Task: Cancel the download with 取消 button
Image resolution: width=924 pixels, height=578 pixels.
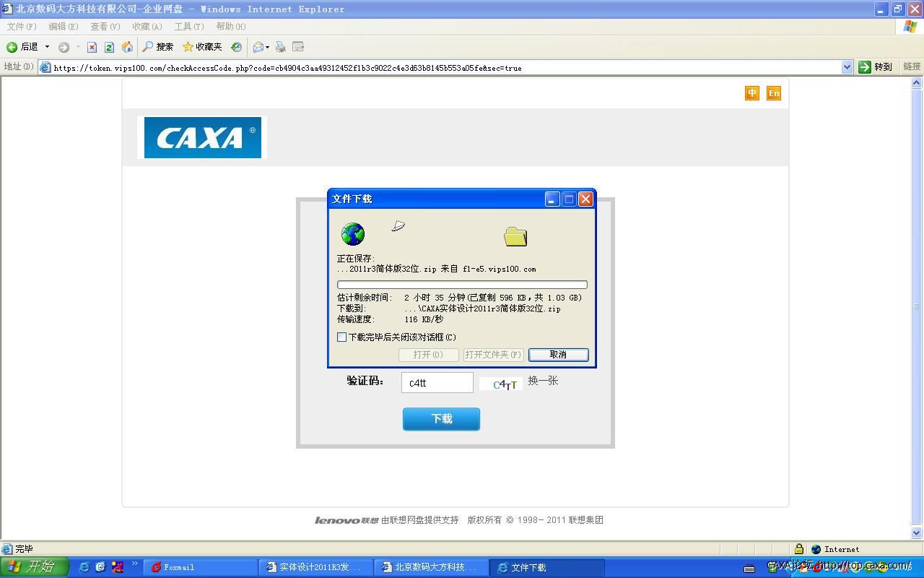Action: pyautogui.click(x=559, y=355)
